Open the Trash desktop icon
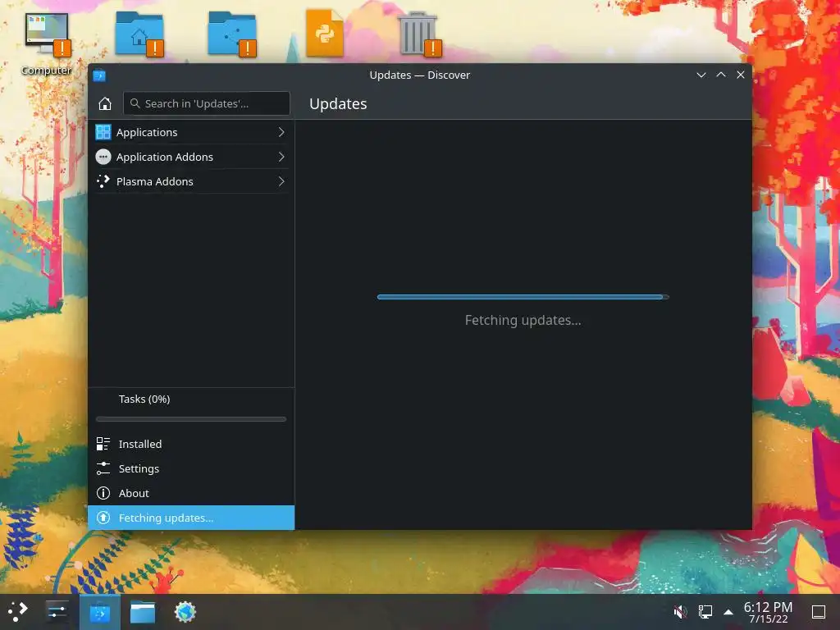The image size is (840, 630). pyautogui.click(x=419, y=34)
